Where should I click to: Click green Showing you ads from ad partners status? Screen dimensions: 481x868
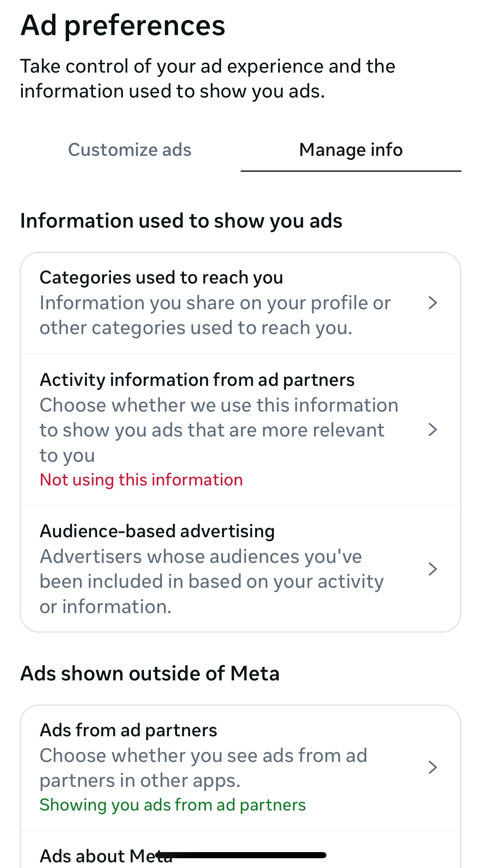click(173, 805)
